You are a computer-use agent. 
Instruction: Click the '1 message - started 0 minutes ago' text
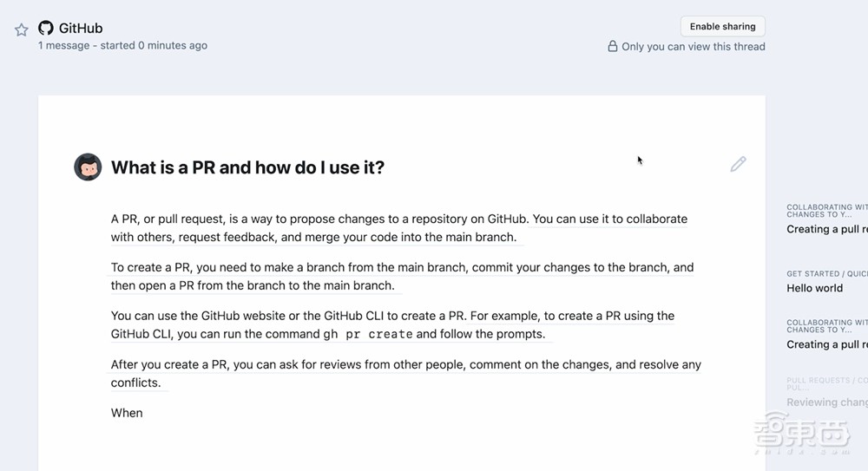[x=122, y=45]
